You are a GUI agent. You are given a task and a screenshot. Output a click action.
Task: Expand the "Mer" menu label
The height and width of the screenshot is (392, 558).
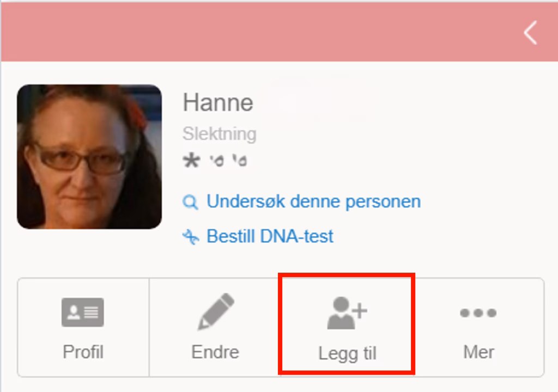pos(478,352)
